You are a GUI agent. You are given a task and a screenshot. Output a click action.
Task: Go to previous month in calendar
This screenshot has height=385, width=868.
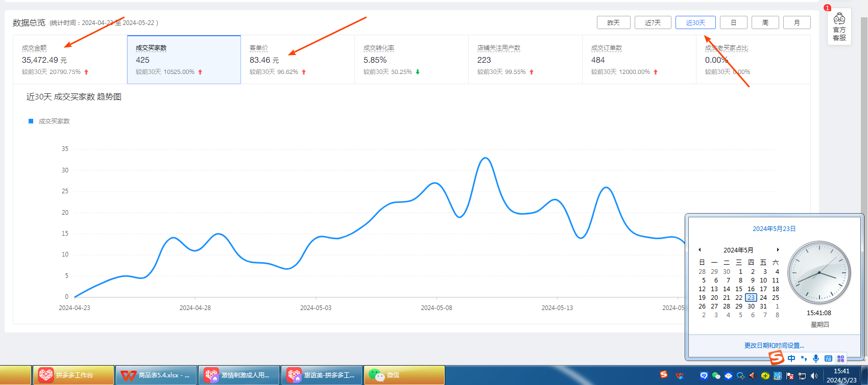pos(700,250)
